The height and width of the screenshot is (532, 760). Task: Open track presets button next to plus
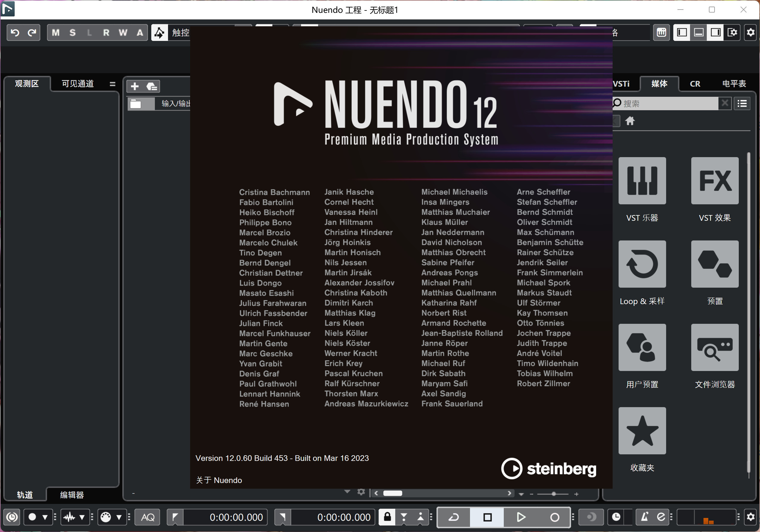(x=152, y=86)
